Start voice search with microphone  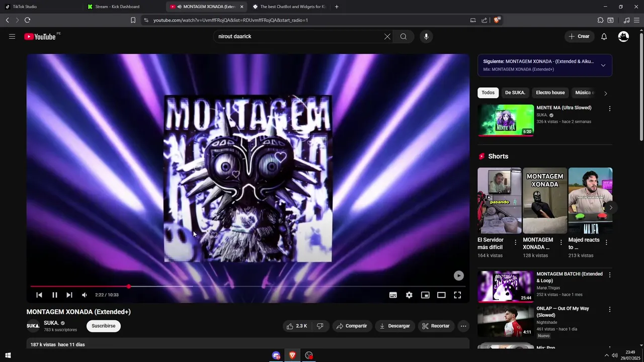click(426, 36)
